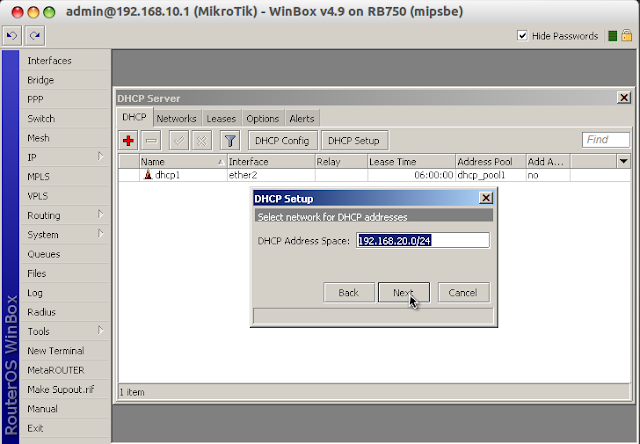Viewport: 640px width, 444px height.
Task: Sort by the Name column header
Action: point(183,162)
